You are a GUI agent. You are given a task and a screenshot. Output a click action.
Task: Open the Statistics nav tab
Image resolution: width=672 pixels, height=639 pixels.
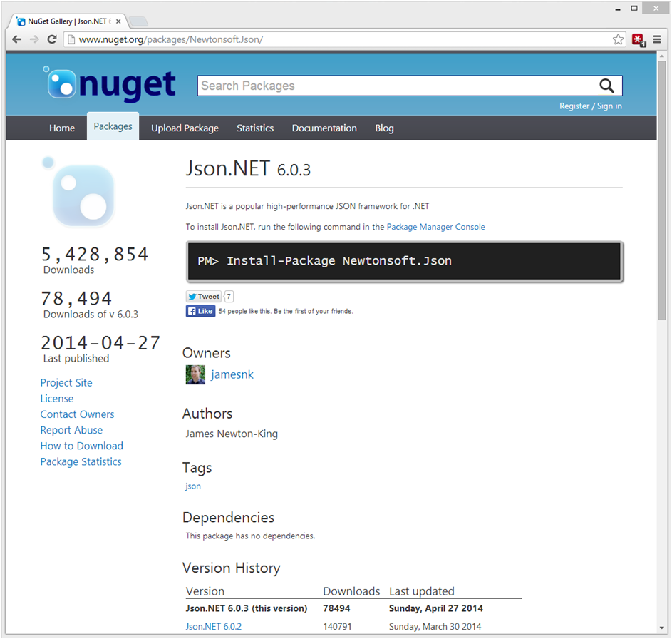(x=255, y=128)
